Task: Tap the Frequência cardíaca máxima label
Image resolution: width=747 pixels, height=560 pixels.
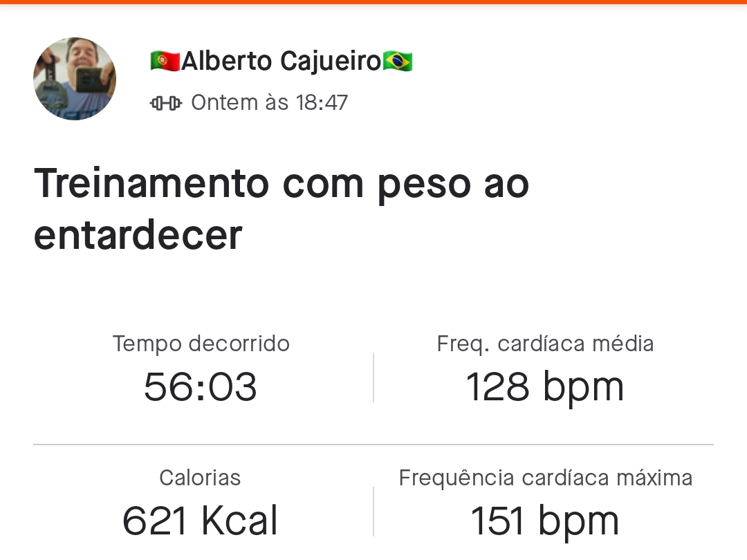Action: pos(546,478)
